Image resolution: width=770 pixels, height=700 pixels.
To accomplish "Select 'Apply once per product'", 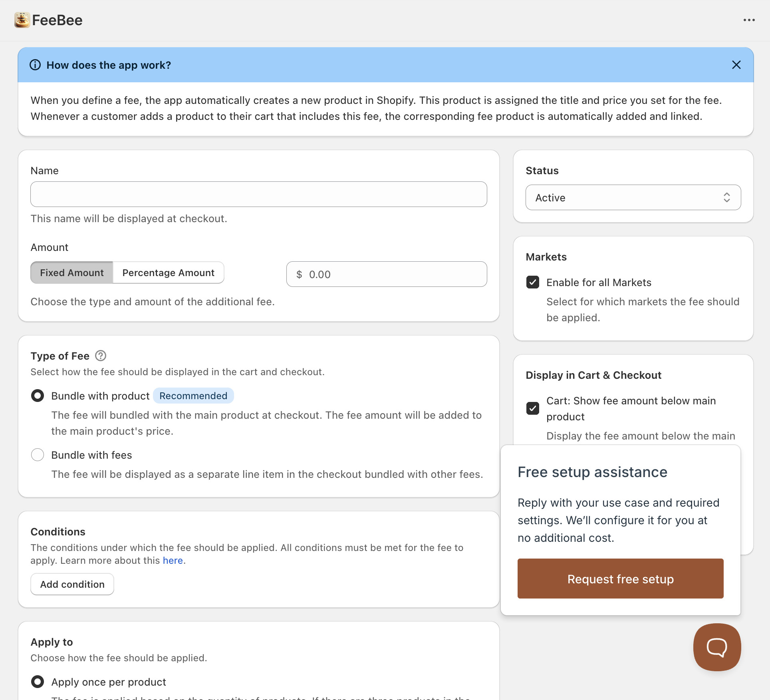I will click(37, 682).
